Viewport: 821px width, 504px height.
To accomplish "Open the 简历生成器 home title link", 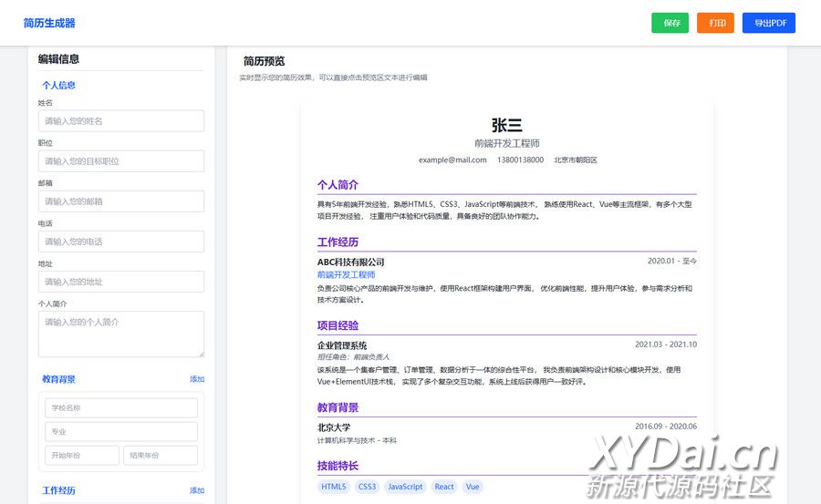I will (49, 23).
